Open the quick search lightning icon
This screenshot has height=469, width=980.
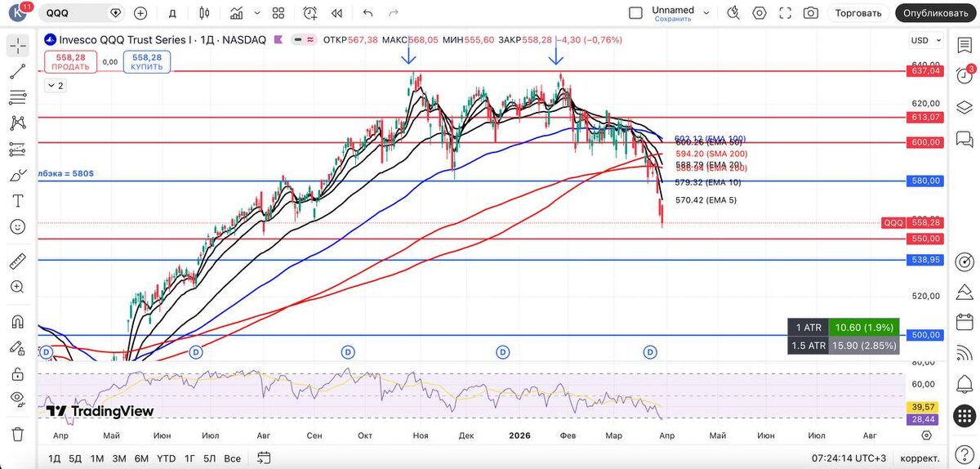tap(733, 13)
